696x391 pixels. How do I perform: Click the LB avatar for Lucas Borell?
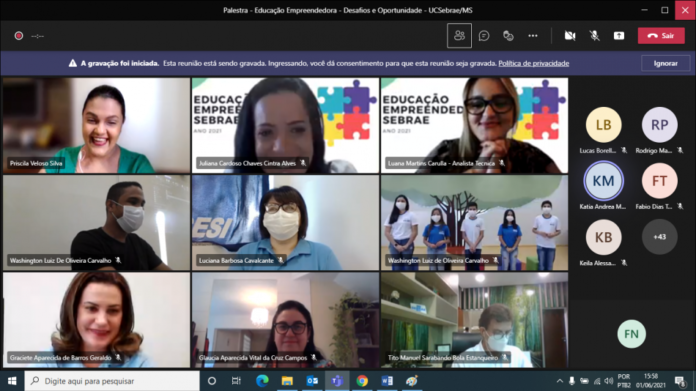click(603, 125)
